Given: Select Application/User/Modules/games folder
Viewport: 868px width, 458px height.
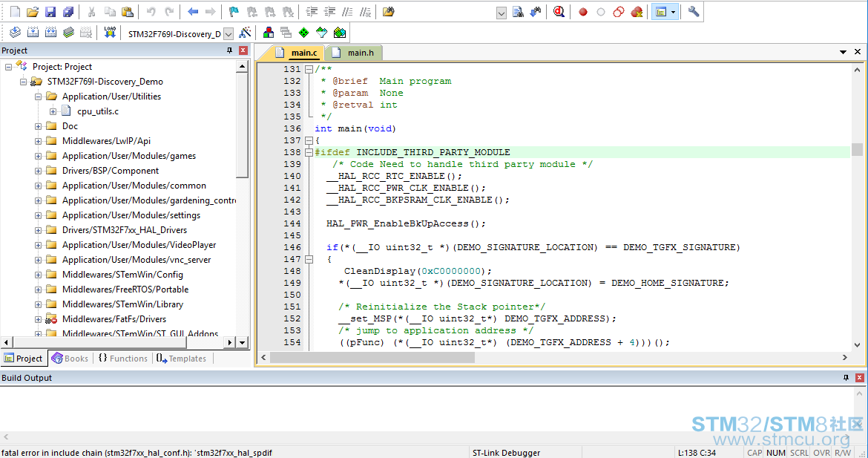Looking at the screenshot, I should click(129, 156).
